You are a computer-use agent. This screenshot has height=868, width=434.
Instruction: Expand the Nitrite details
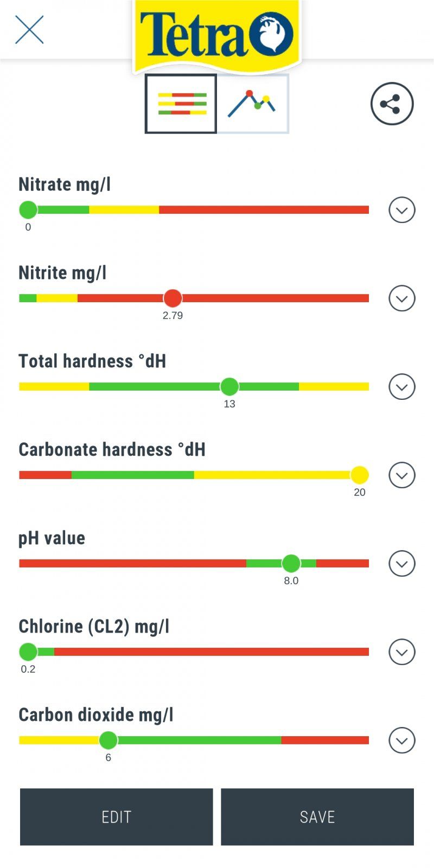click(x=402, y=298)
